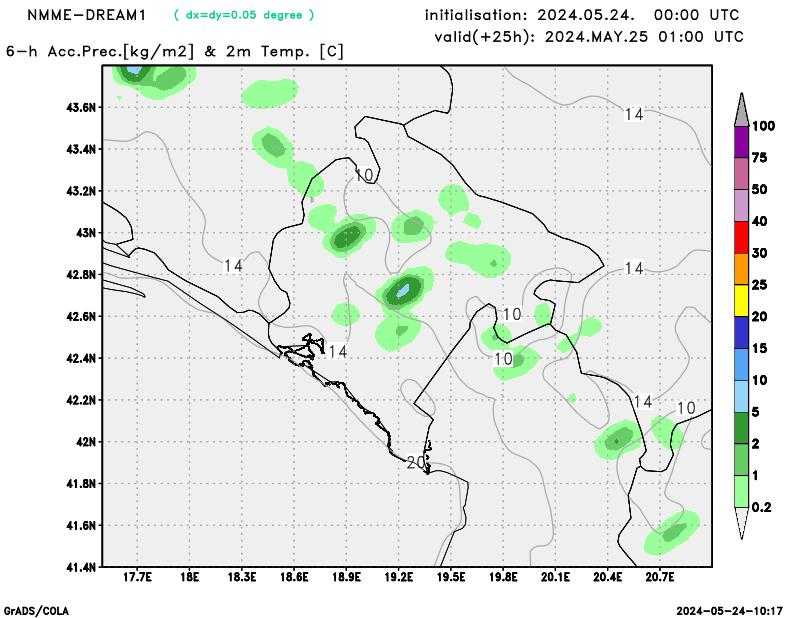
Task: Click the 18.9E longitude label
Action: pos(346,577)
